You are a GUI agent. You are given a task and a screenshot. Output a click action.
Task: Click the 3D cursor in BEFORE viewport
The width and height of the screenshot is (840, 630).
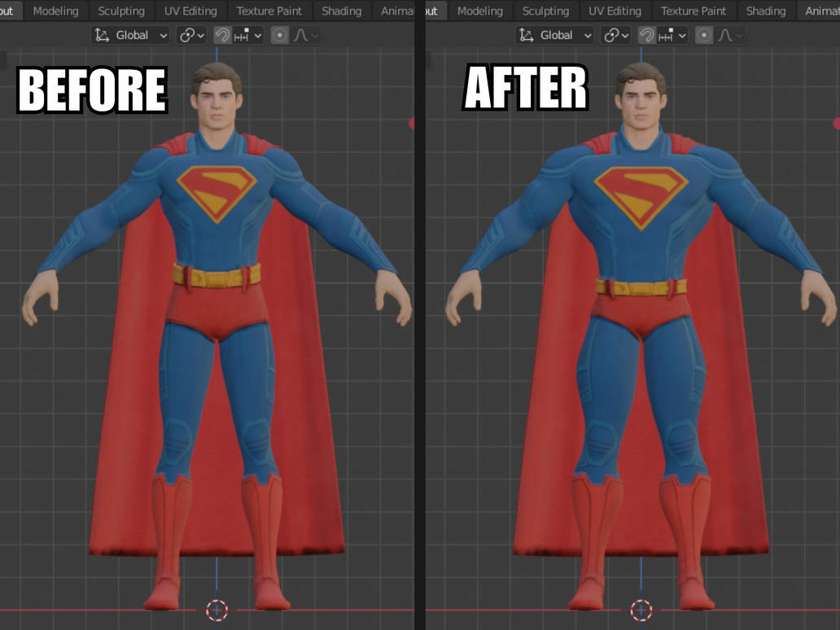point(217,610)
